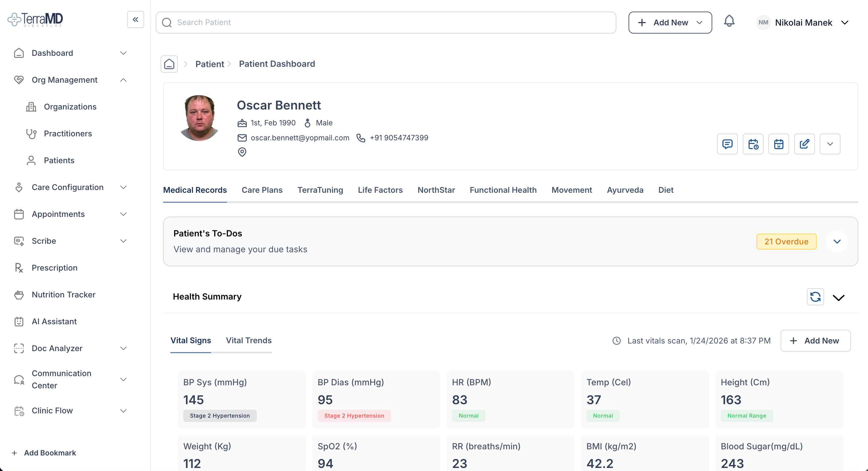Image resolution: width=868 pixels, height=471 pixels.
Task: Expand the Patient's To-Dos section
Action: 837,241
